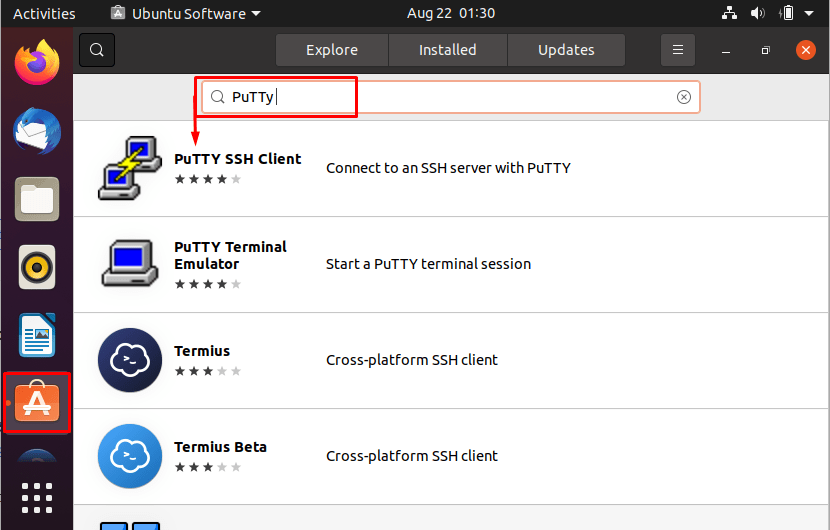Click Termius Beta 'Cross-platform SSH client' description
Image resolution: width=830 pixels, height=530 pixels.
[412, 456]
